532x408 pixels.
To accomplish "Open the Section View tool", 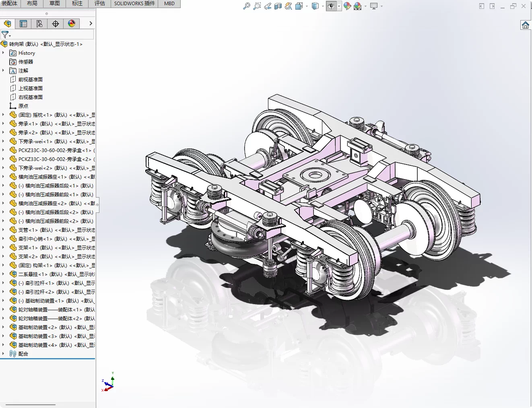I will [278, 6].
